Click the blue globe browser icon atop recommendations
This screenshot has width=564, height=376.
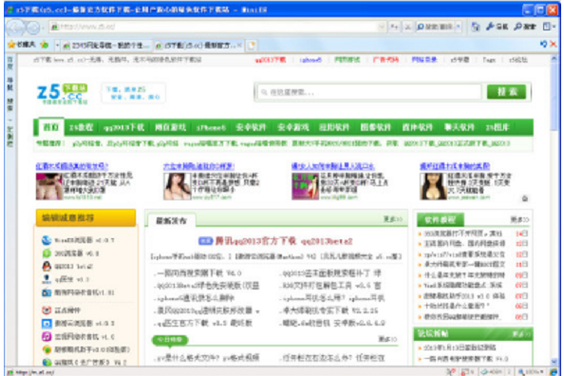(x=46, y=240)
